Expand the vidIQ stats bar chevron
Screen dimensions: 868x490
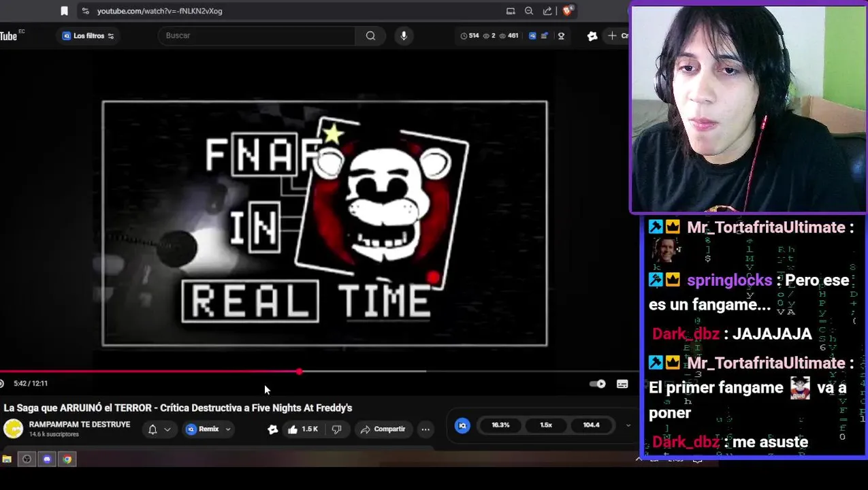628,425
